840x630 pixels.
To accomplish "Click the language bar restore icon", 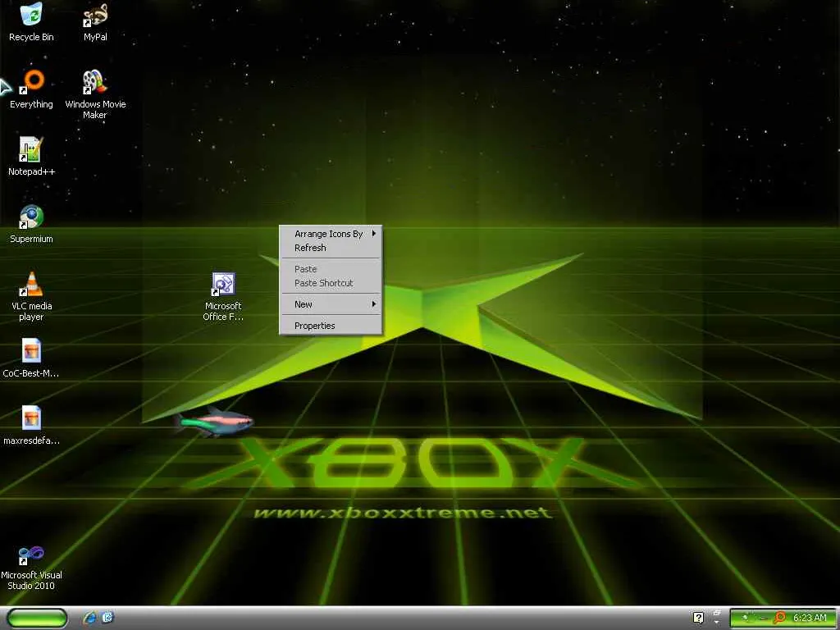I will [x=717, y=613].
